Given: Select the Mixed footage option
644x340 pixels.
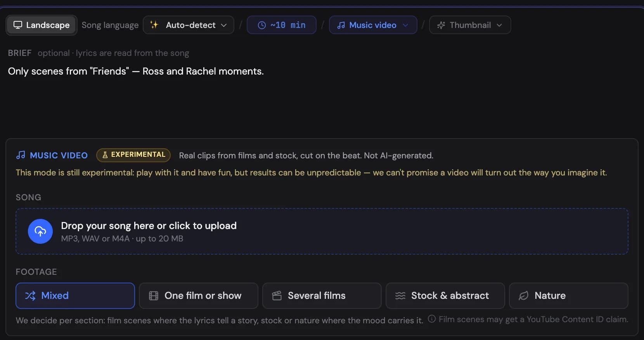Looking at the screenshot, I should click(75, 296).
